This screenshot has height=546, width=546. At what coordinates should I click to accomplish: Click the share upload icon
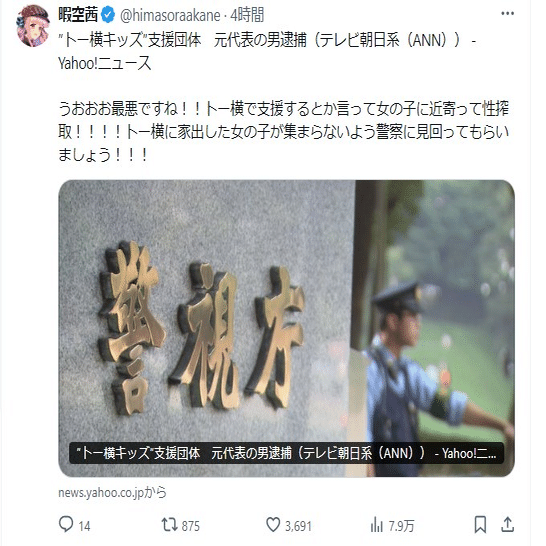(x=507, y=524)
